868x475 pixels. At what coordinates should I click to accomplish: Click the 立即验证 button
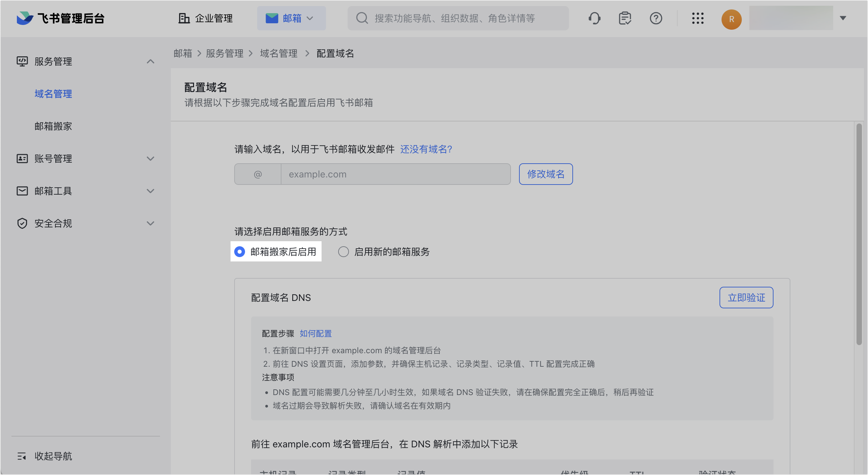[746, 298]
